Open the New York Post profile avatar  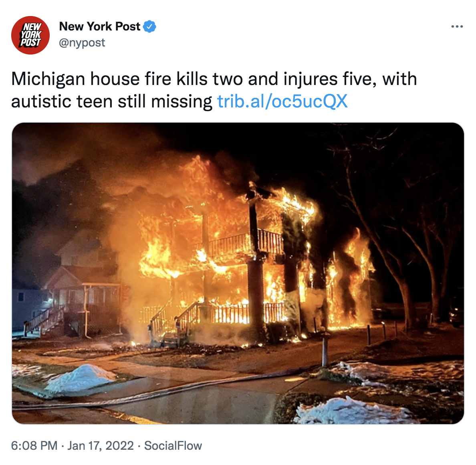(x=30, y=35)
